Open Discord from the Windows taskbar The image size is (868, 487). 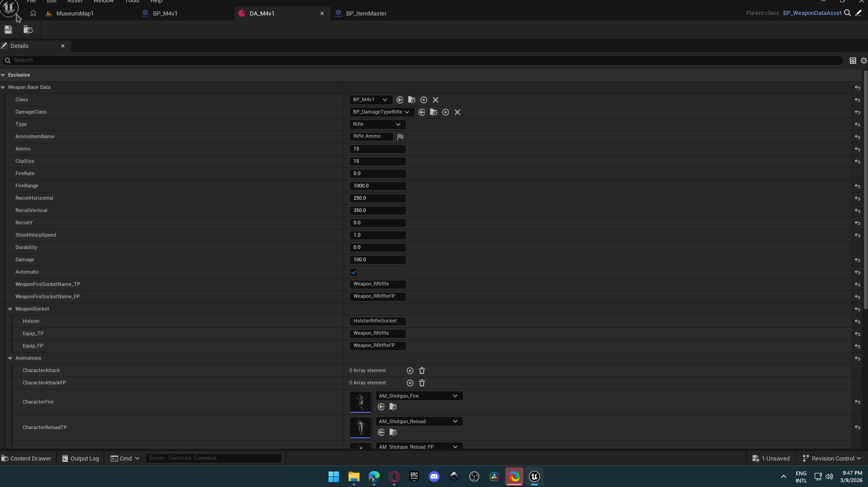point(434,477)
